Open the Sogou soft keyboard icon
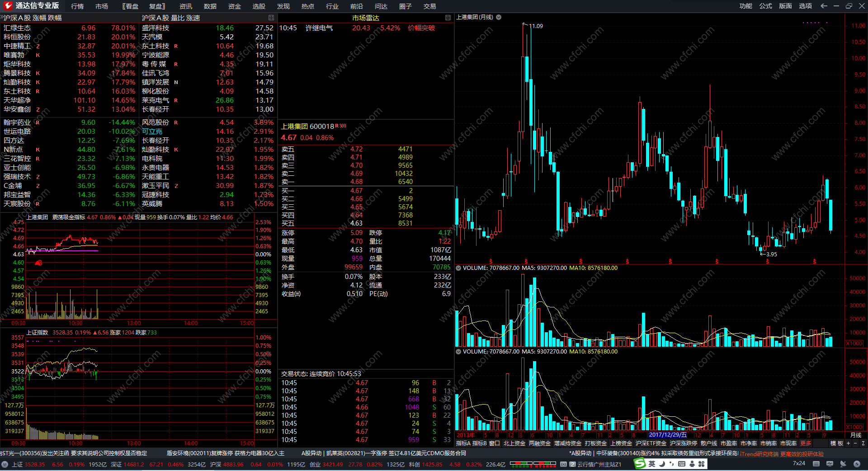Screen dimensions: 868x471 682,464
